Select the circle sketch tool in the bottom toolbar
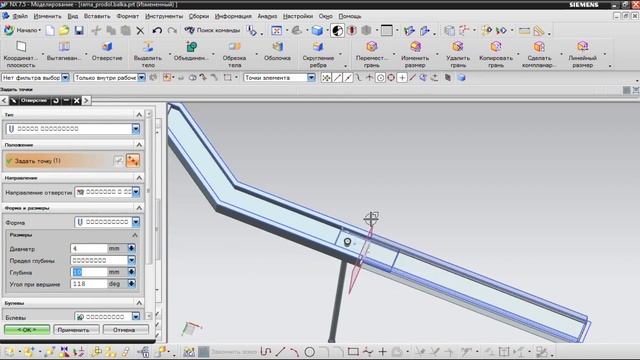Image resolution: width=640 pixels, height=360 pixels. (310, 351)
